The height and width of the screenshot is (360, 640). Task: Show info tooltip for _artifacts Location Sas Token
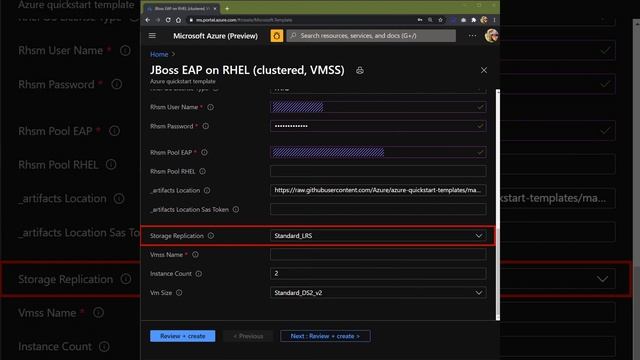pos(236,209)
